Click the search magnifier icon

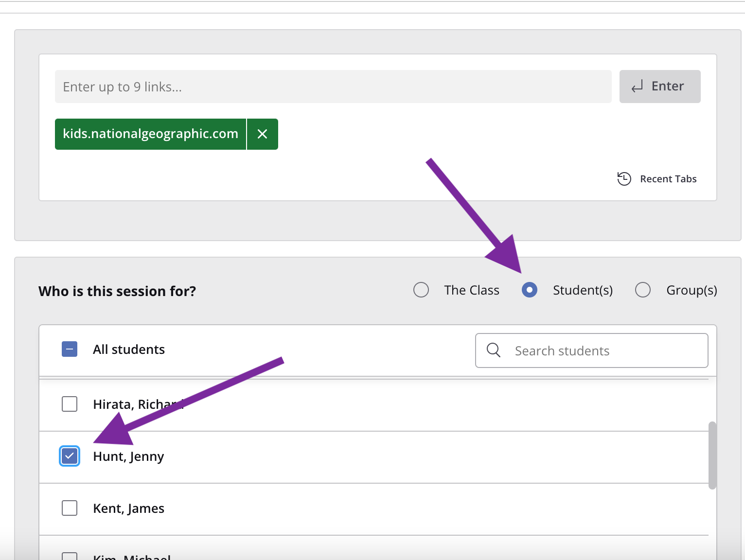pyautogui.click(x=493, y=350)
